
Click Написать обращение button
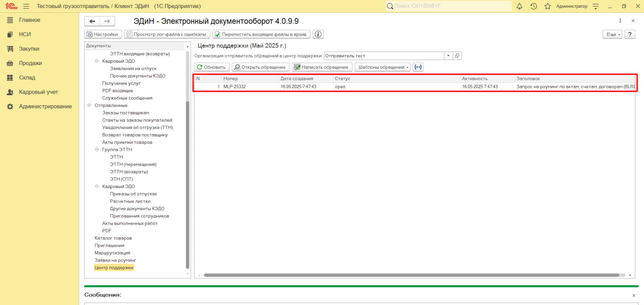click(322, 67)
